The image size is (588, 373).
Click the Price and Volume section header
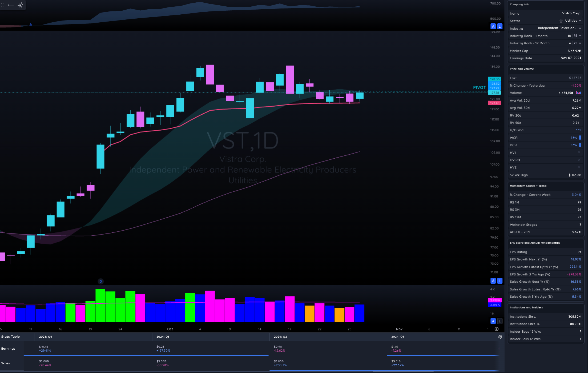pos(522,69)
